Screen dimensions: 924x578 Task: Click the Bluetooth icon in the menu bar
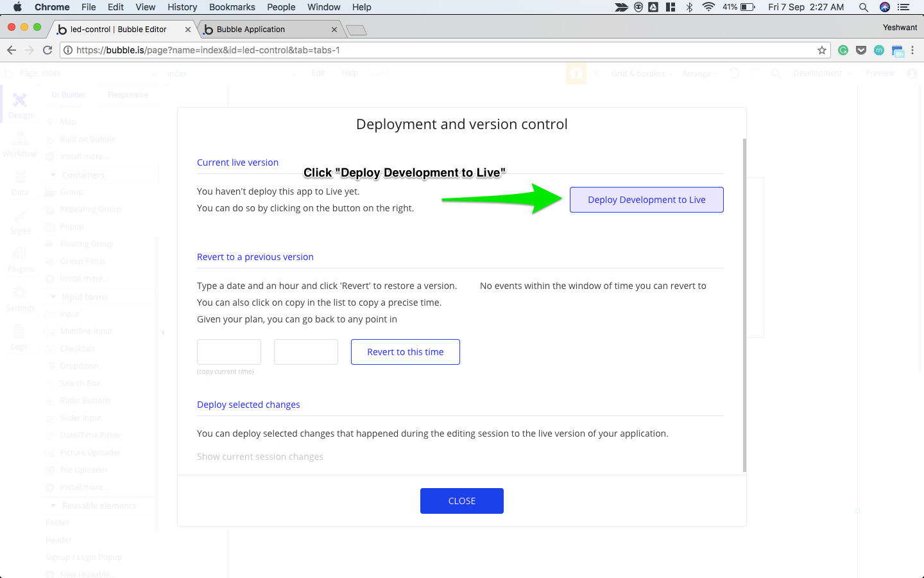(x=690, y=7)
